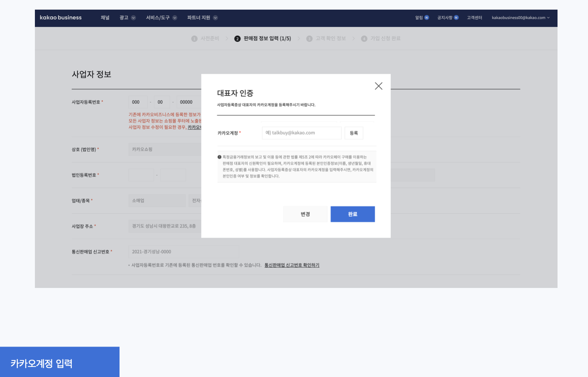
Task: Click the N badge next to 알림
Action: tap(427, 18)
